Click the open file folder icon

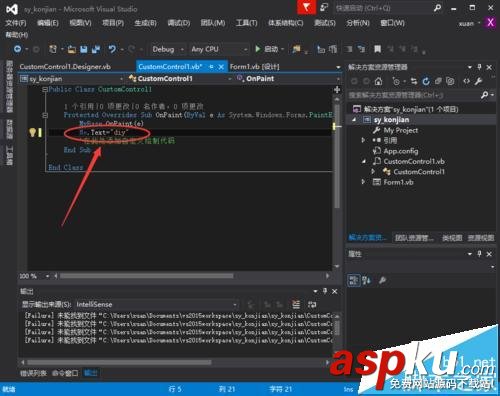[x=71, y=50]
